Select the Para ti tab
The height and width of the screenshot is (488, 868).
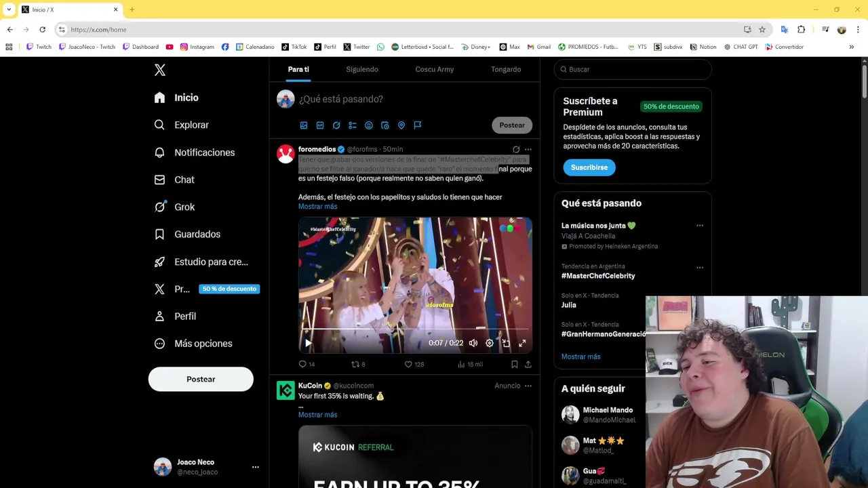298,69
